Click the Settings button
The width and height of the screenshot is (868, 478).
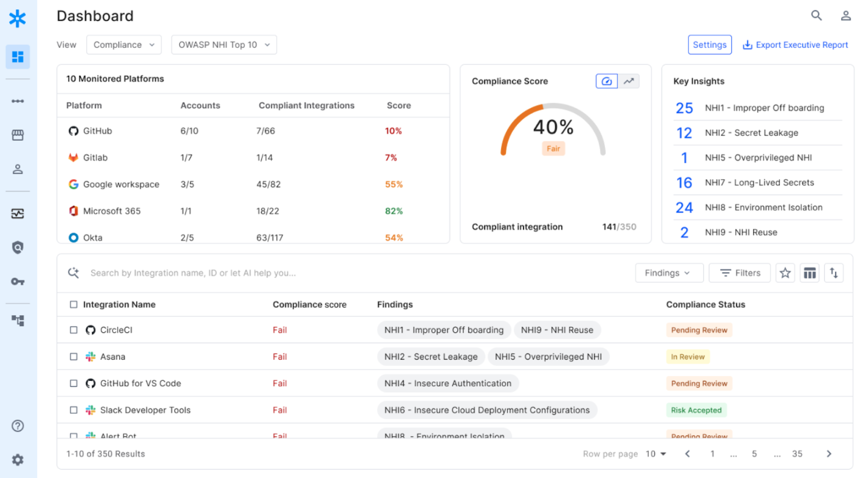(x=709, y=45)
